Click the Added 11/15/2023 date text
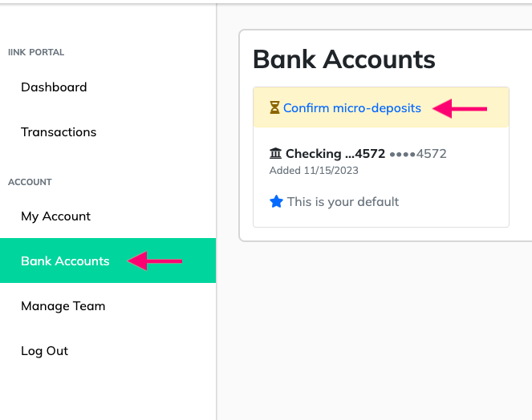532x420 pixels. coord(314,170)
